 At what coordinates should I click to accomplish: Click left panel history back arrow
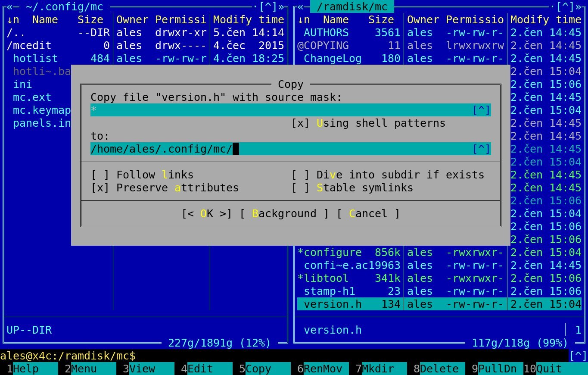tap(10, 7)
